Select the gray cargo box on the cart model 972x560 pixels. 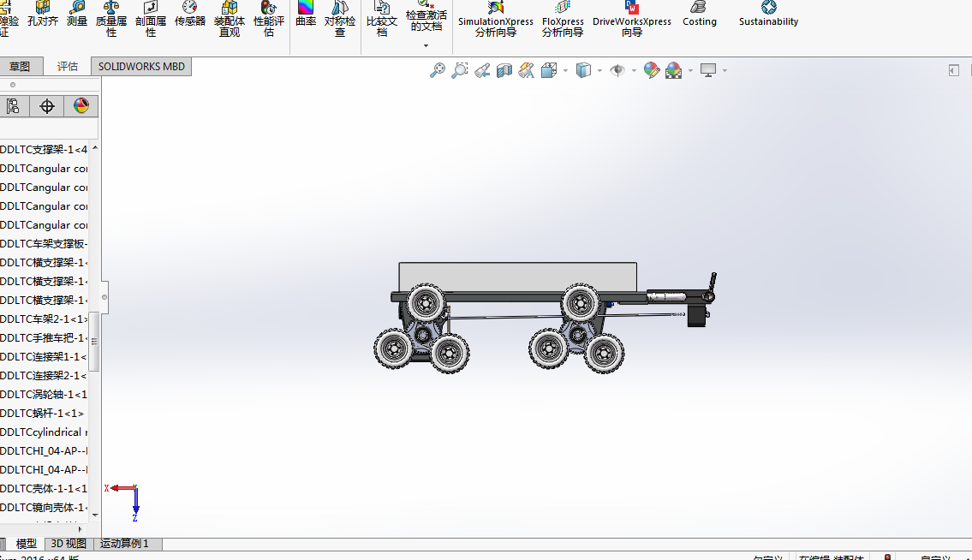pyautogui.click(x=517, y=277)
